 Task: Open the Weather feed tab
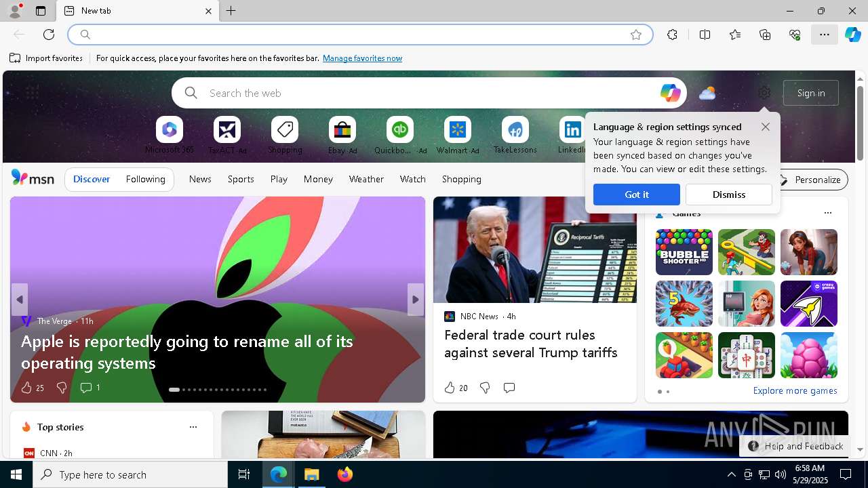click(x=366, y=179)
